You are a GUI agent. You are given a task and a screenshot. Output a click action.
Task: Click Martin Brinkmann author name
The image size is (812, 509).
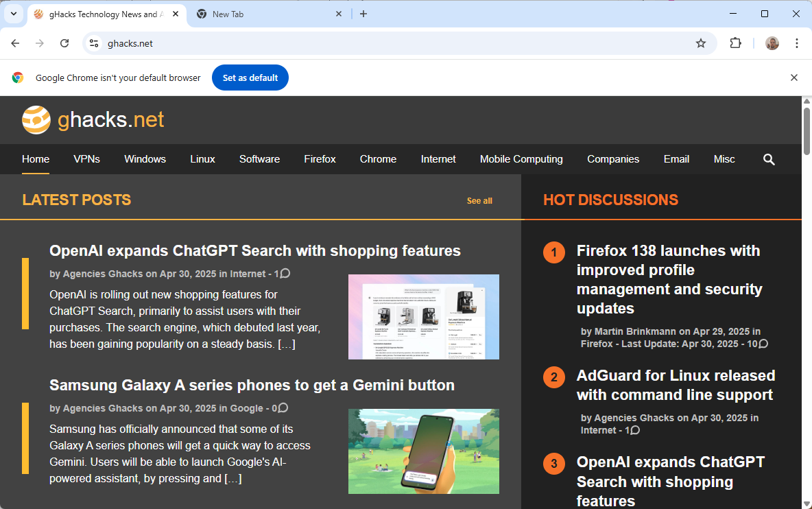[635, 331]
